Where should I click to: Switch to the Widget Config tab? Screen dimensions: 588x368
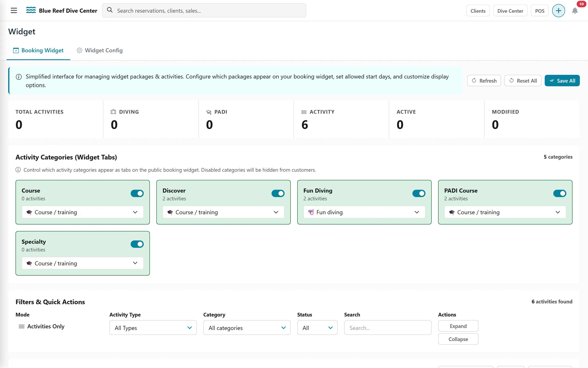click(x=100, y=50)
